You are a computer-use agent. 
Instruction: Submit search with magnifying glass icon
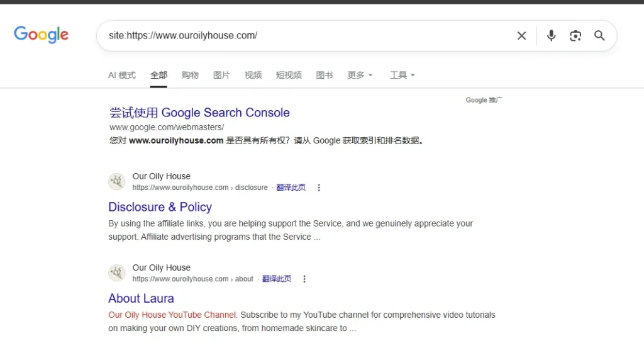coord(599,36)
